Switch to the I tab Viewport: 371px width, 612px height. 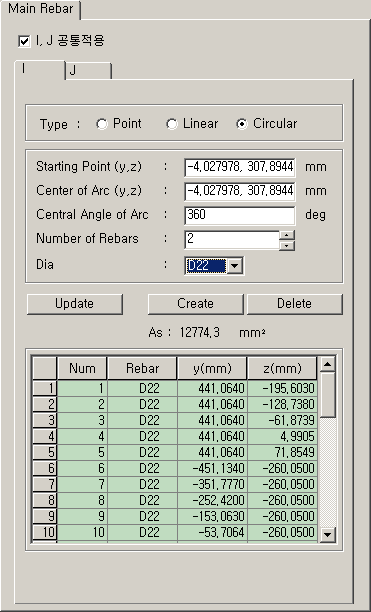40,69
